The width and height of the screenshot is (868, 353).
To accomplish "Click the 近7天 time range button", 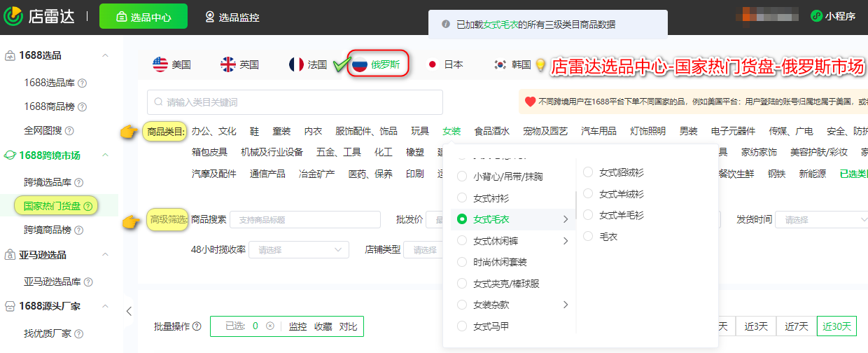I will 796,326.
